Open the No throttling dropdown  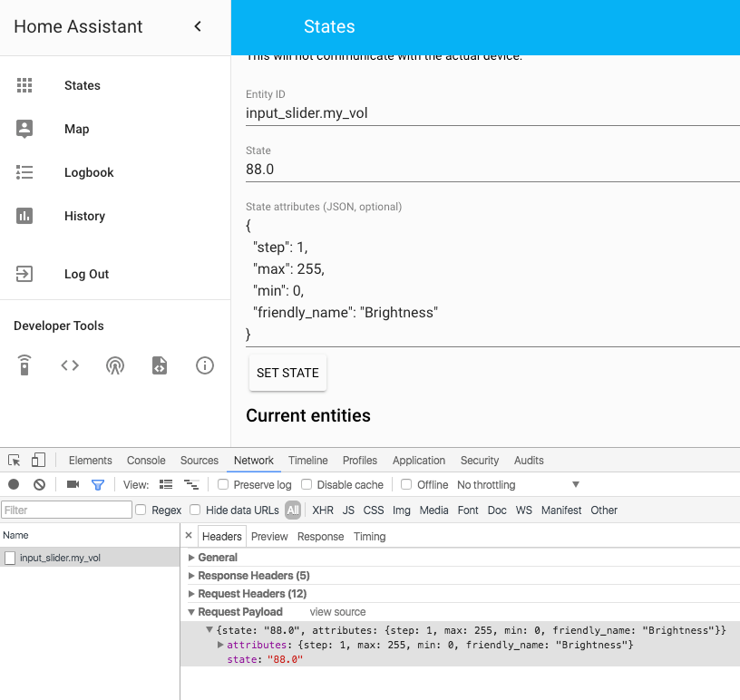(517, 484)
